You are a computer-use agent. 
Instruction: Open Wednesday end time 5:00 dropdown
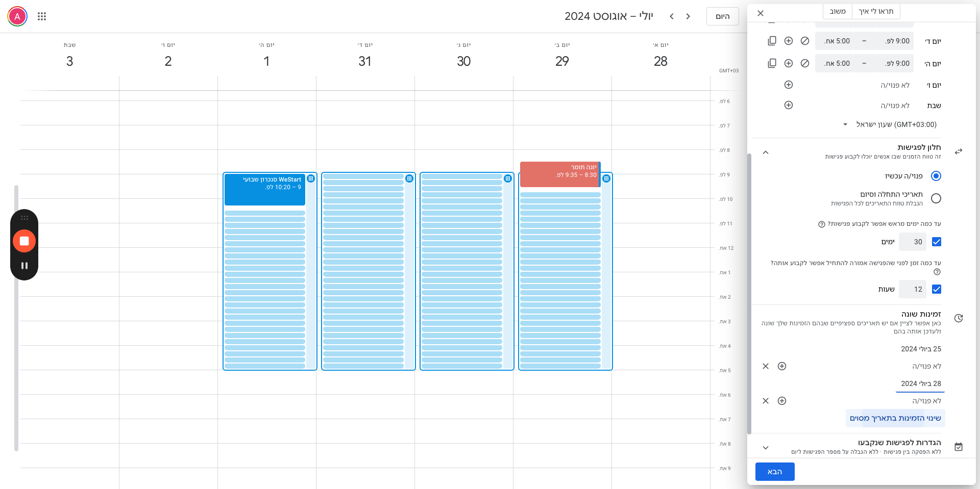click(x=835, y=41)
